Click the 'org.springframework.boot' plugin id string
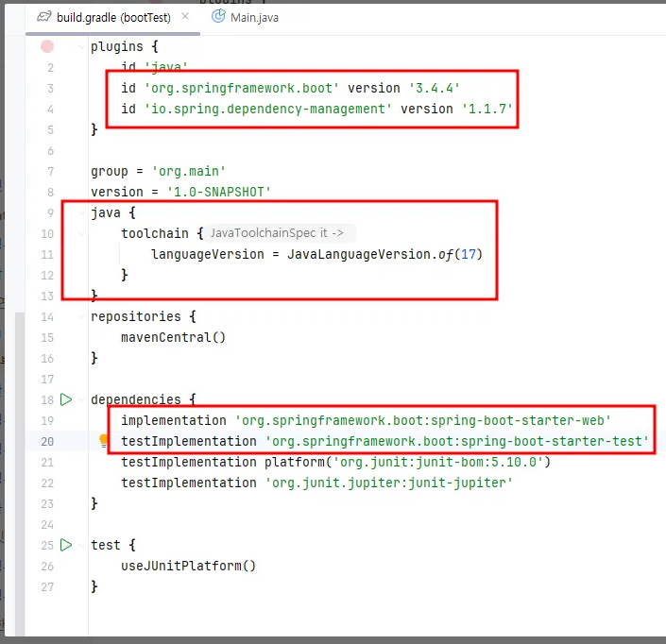 point(242,89)
